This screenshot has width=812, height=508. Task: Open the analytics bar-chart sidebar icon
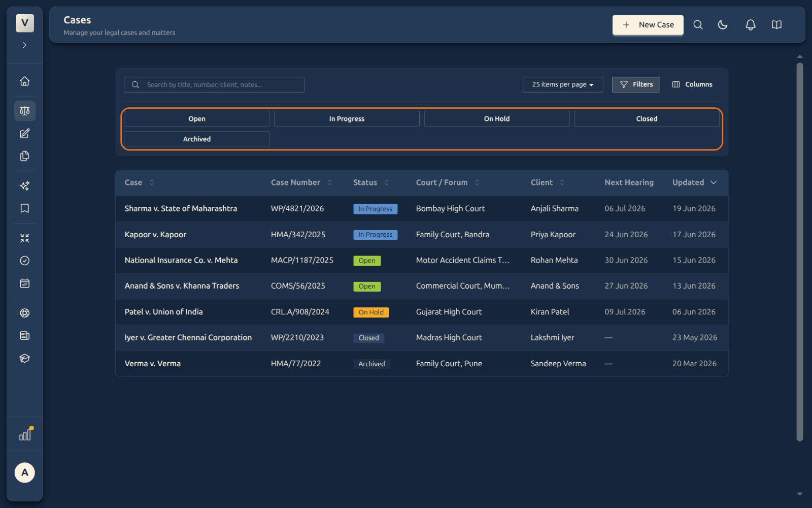coord(25,434)
